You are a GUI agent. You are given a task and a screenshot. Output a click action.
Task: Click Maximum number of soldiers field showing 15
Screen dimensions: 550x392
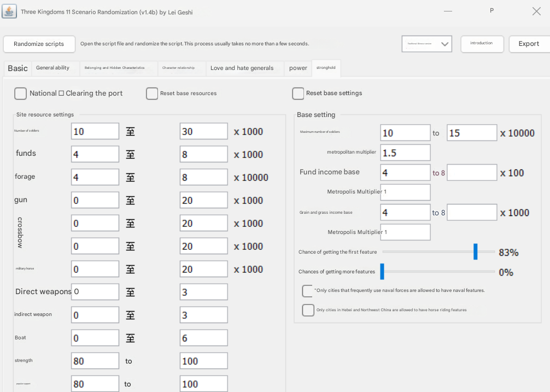pyautogui.click(x=472, y=133)
